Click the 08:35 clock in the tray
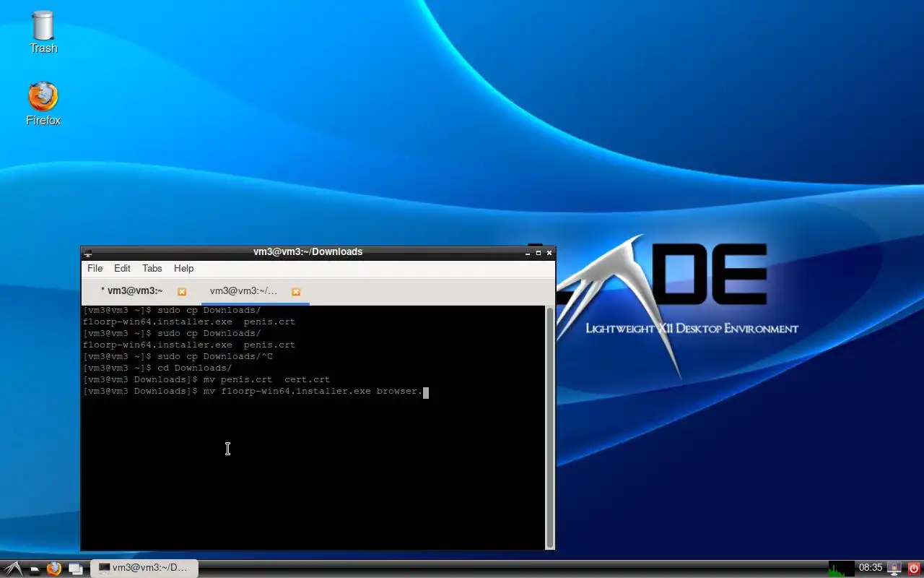 pos(871,568)
